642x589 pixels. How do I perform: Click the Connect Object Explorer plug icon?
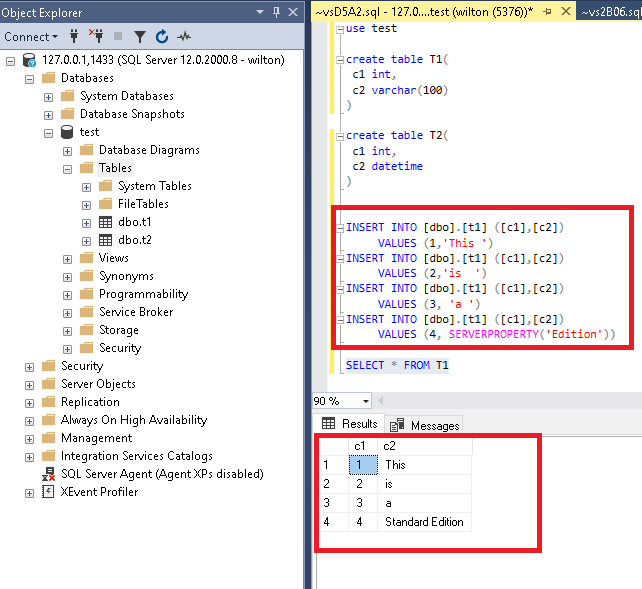[x=74, y=36]
